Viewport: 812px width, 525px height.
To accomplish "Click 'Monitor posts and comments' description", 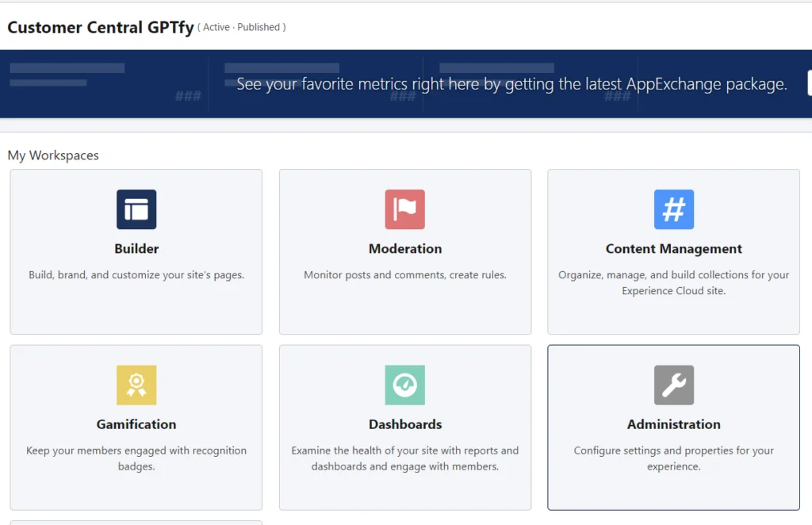I will click(x=405, y=275).
